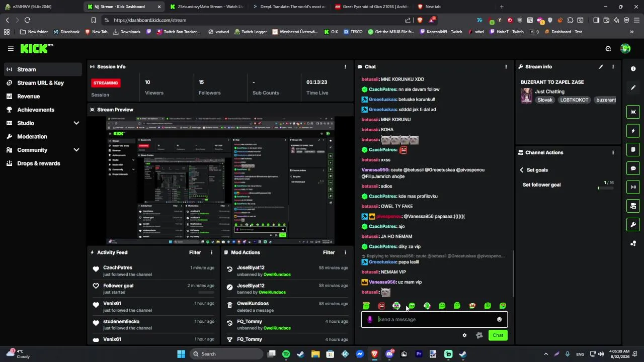Screen dimensions: 644x362
Task: Open Drops & rewards in sidebar
Action: (43, 163)
